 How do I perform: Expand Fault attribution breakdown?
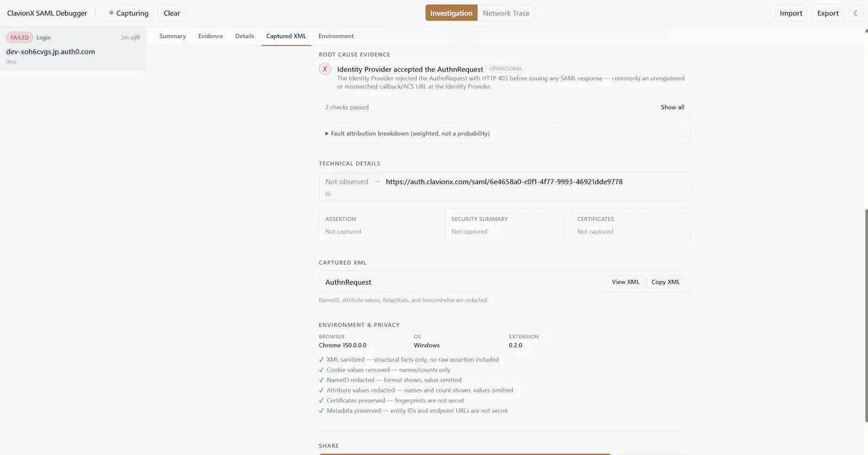pyautogui.click(x=505, y=133)
